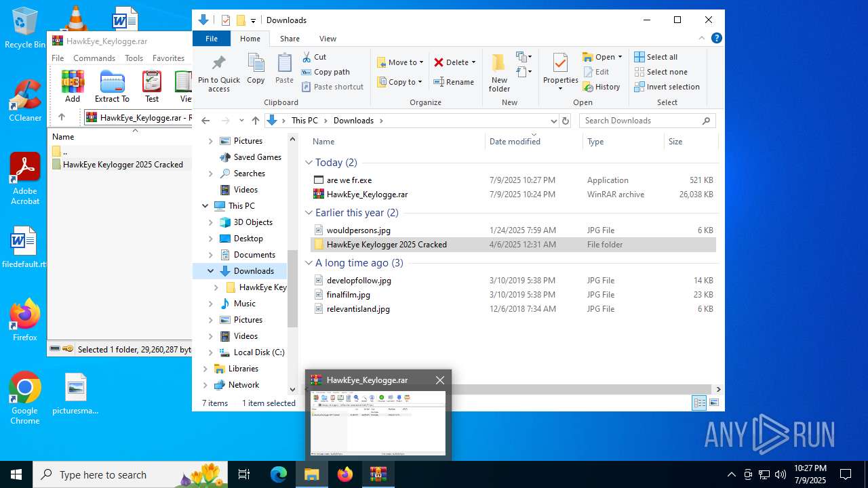Click HawkEye_Keylogge.rar preview thumbnail
Screen dimensions: 868x488
(378, 423)
